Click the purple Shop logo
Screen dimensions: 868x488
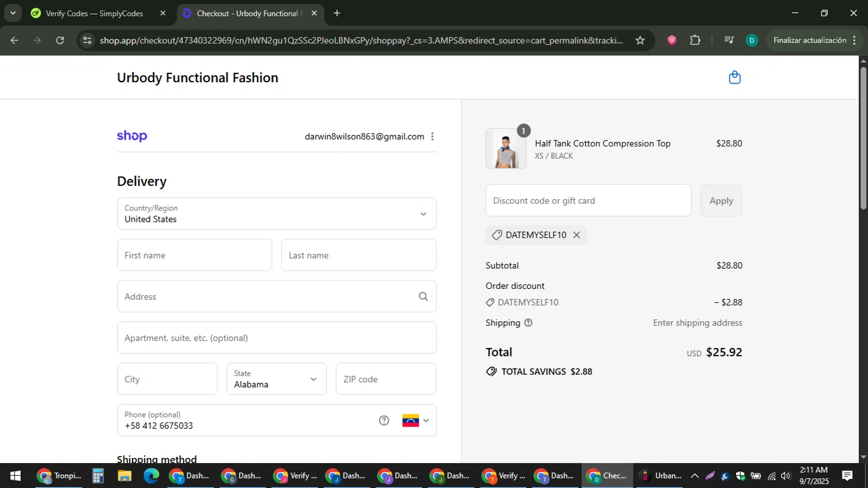(x=132, y=136)
